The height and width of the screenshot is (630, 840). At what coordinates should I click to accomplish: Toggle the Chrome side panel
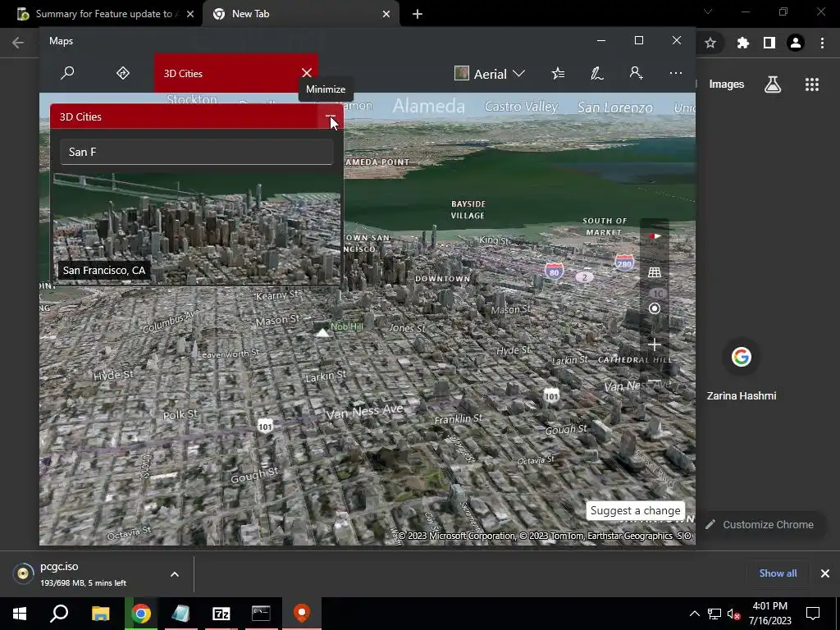(769, 43)
